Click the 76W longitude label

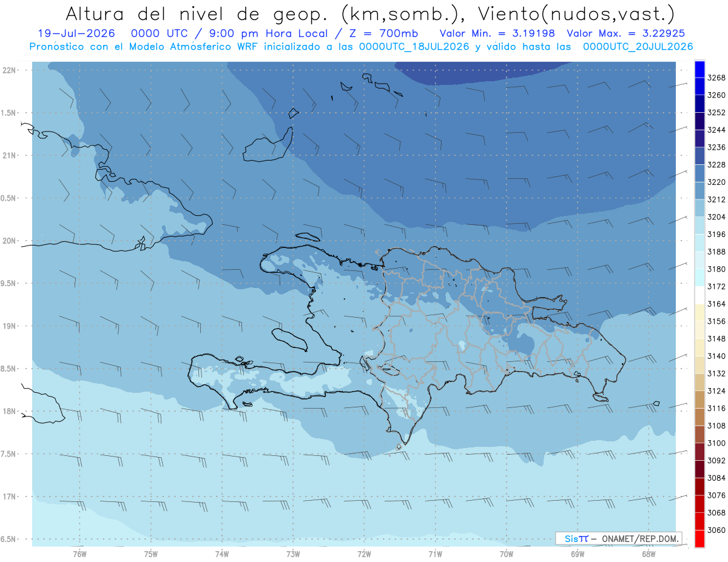coord(79,554)
